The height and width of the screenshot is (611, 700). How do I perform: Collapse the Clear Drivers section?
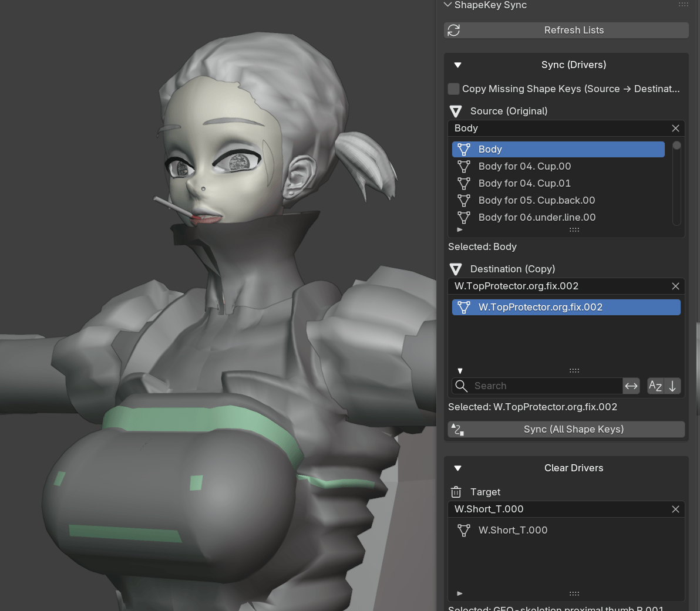pyautogui.click(x=457, y=468)
